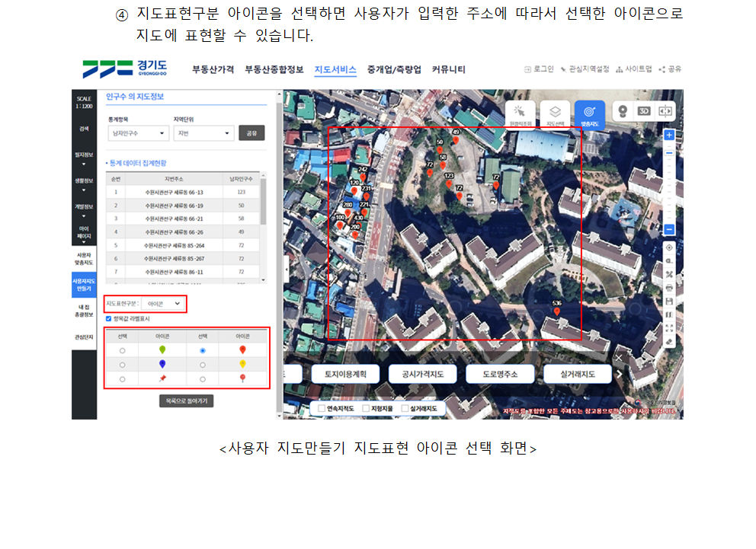
Task: Click the 토지이용계획 map button
Action: click(x=346, y=374)
